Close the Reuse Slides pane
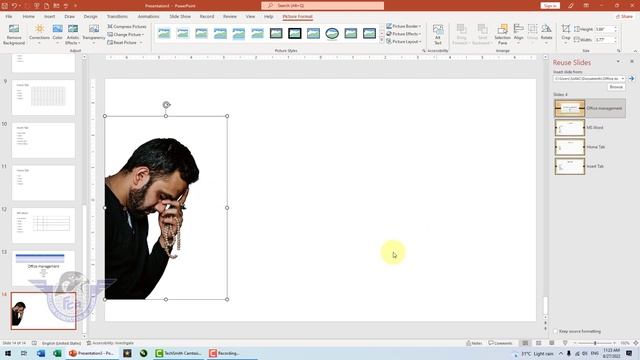 pos(632,61)
